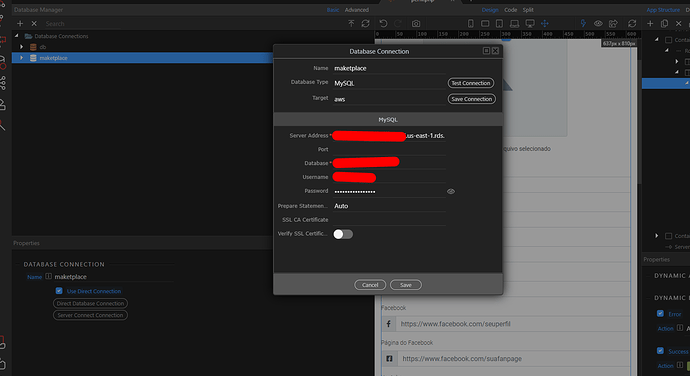Click the Port input field
The width and height of the screenshot is (690, 376).
point(389,150)
